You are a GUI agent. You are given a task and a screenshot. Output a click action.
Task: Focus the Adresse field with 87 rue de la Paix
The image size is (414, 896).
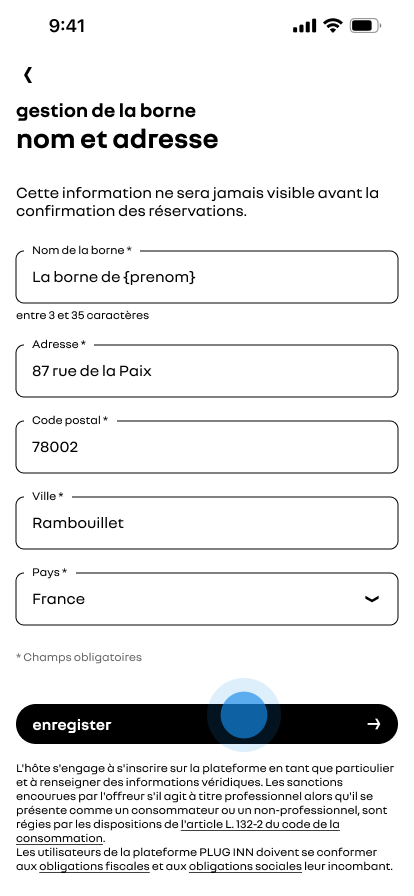click(x=206, y=371)
